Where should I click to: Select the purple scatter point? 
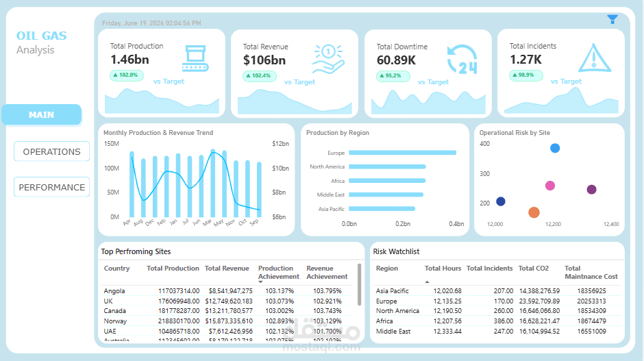point(591,189)
